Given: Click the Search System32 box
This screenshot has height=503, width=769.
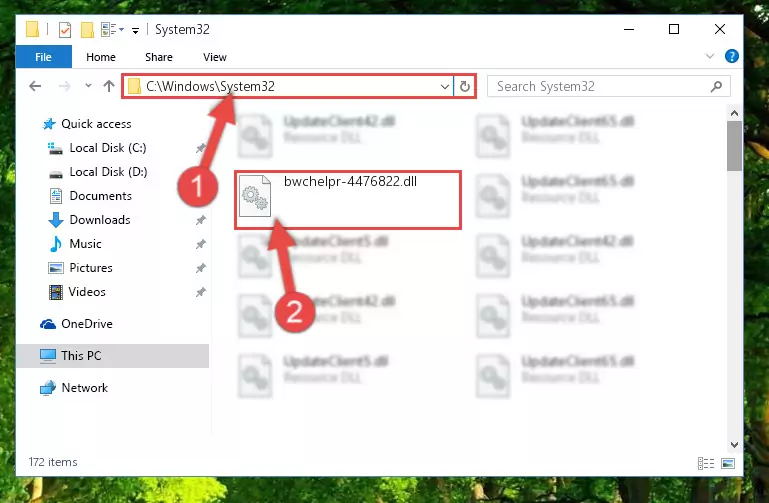Looking at the screenshot, I should point(609,86).
